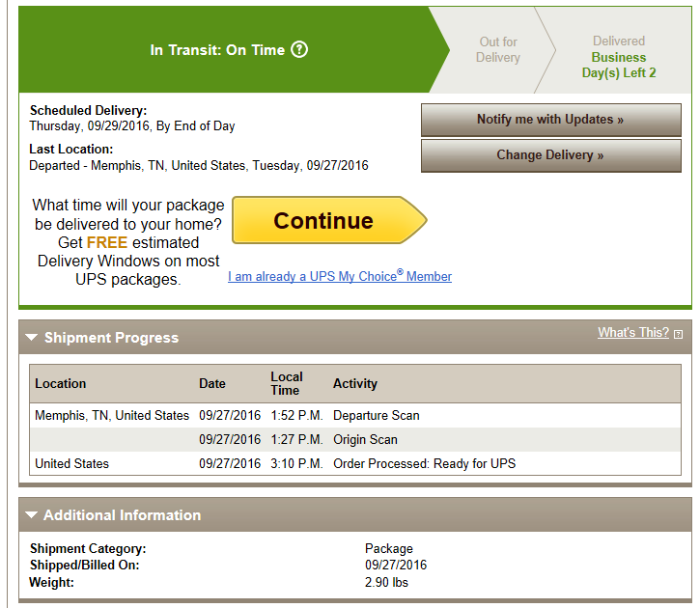Select the Order Processed: Ready for UPS row
Screen dimensions: 700x608
tap(355, 463)
